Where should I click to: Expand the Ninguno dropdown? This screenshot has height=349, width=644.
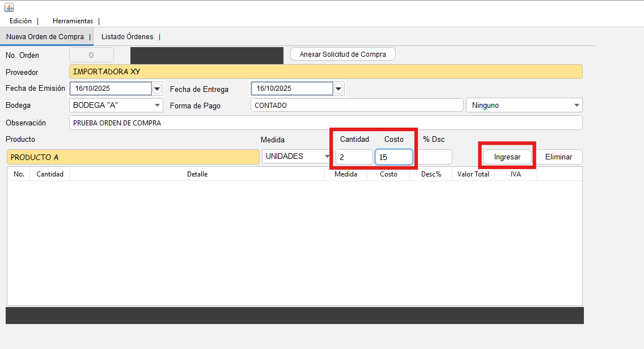pyautogui.click(x=577, y=106)
